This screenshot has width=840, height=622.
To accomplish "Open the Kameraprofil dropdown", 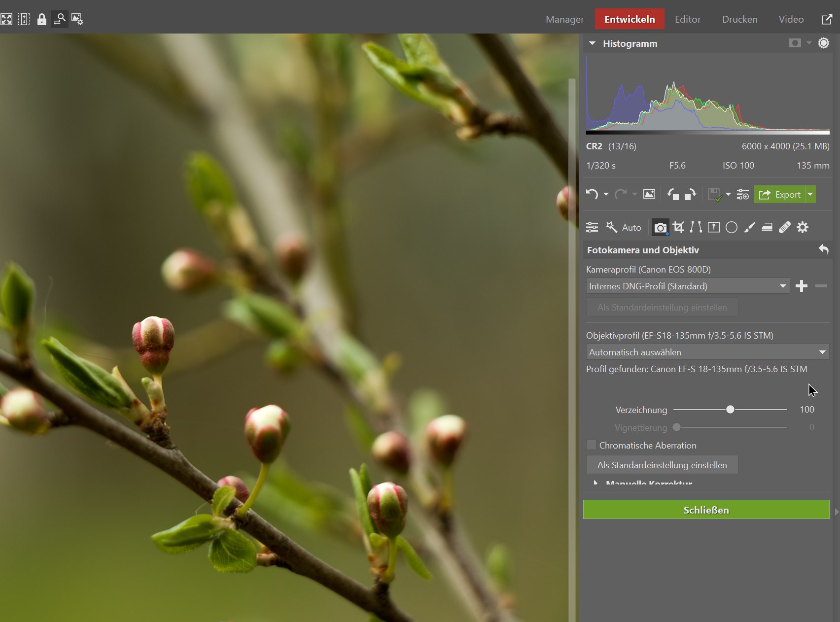I will tap(688, 286).
